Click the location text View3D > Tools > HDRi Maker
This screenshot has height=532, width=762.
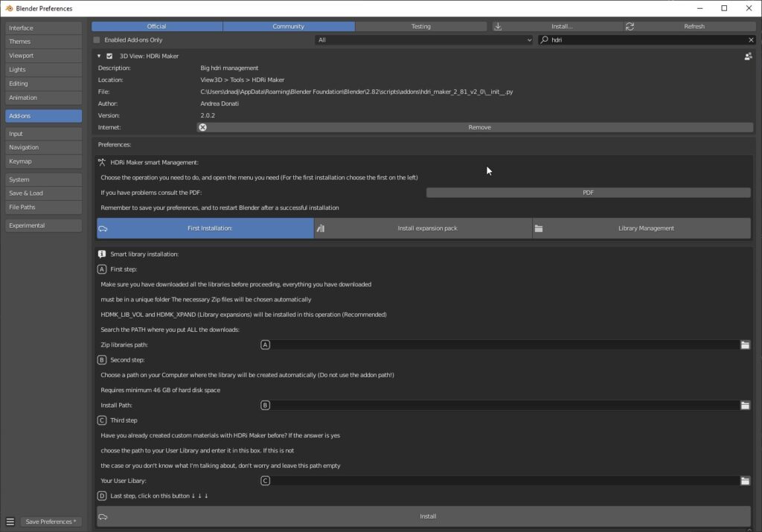click(242, 80)
